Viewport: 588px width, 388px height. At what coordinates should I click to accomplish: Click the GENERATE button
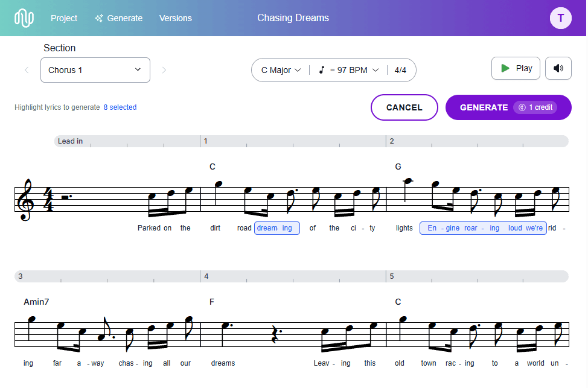508,107
